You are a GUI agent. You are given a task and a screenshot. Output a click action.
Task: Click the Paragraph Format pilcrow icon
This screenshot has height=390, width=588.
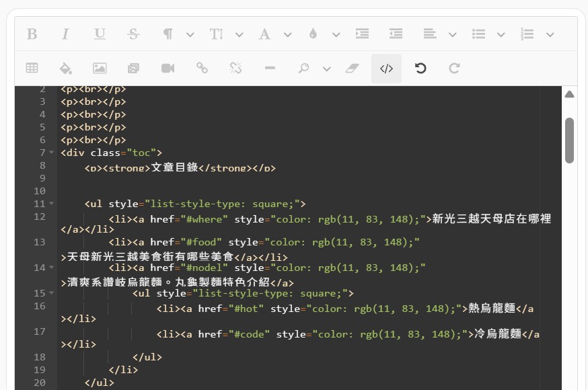point(168,34)
